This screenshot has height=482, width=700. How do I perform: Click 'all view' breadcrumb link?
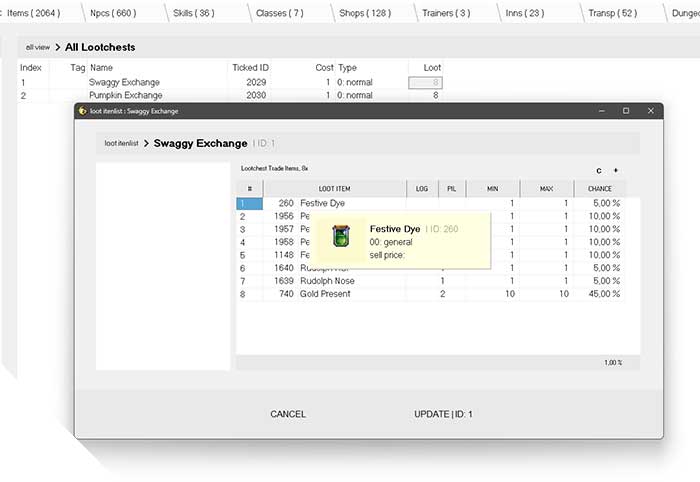[38, 47]
